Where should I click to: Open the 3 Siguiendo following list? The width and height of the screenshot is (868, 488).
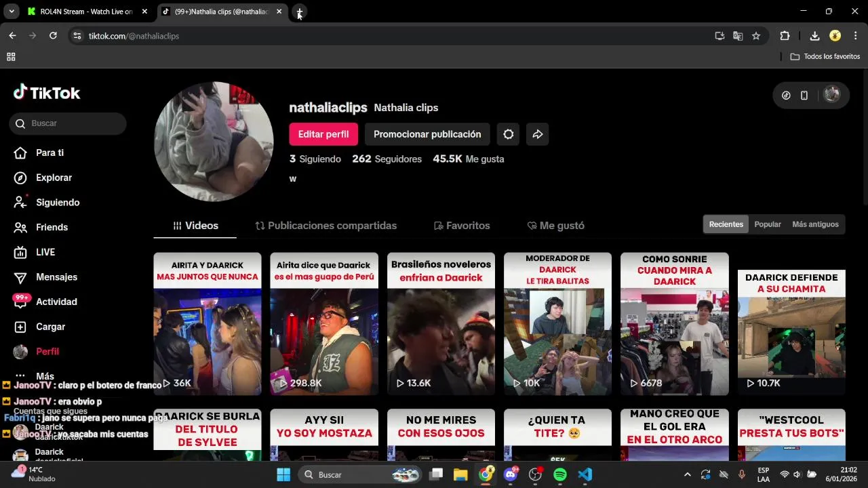[315, 159]
